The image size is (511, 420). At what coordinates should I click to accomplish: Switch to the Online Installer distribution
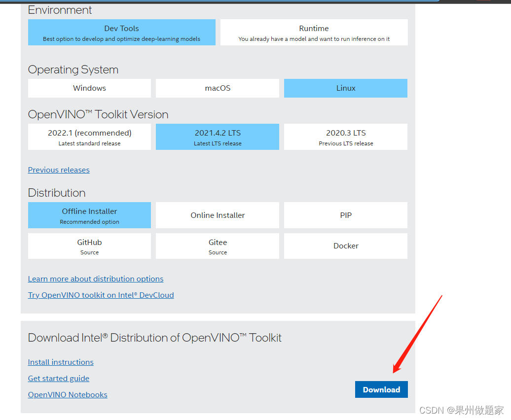tap(217, 215)
